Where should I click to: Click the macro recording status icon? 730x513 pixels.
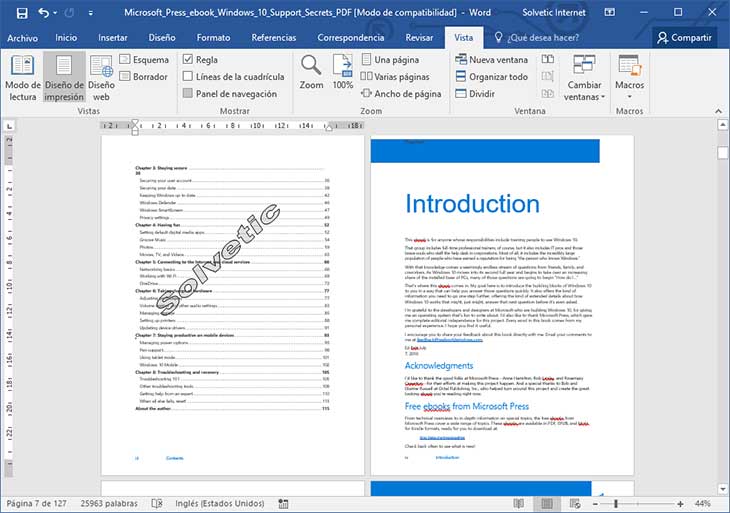tap(283, 504)
